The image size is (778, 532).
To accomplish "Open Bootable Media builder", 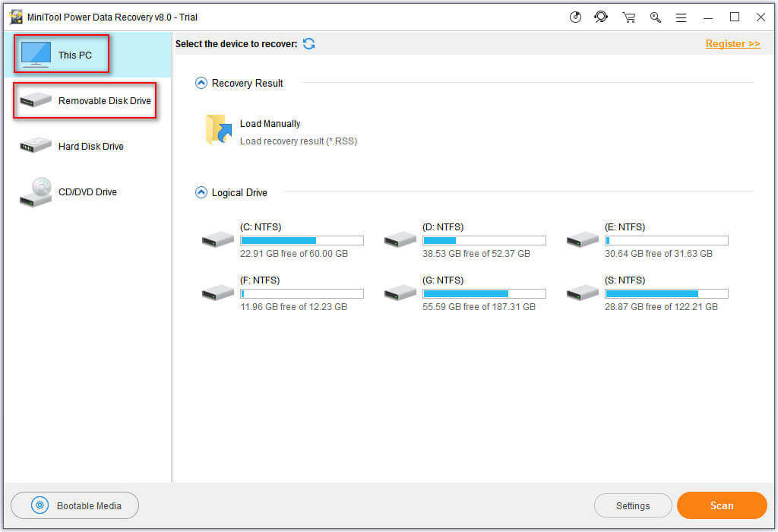I will point(75,505).
